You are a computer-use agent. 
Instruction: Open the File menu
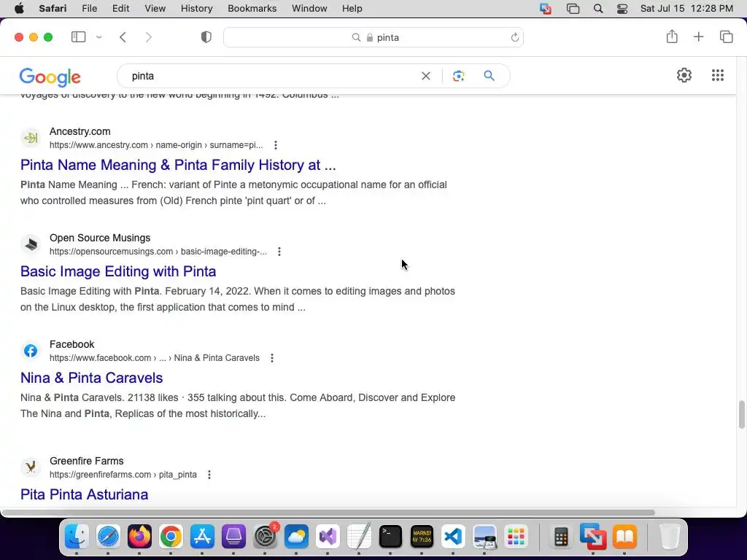point(89,9)
